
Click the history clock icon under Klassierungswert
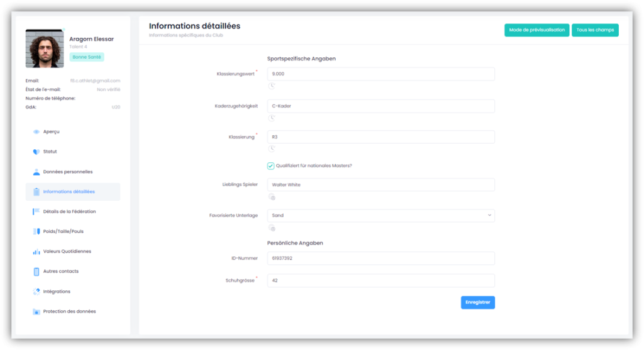pyautogui.click(x=272, y=86)
